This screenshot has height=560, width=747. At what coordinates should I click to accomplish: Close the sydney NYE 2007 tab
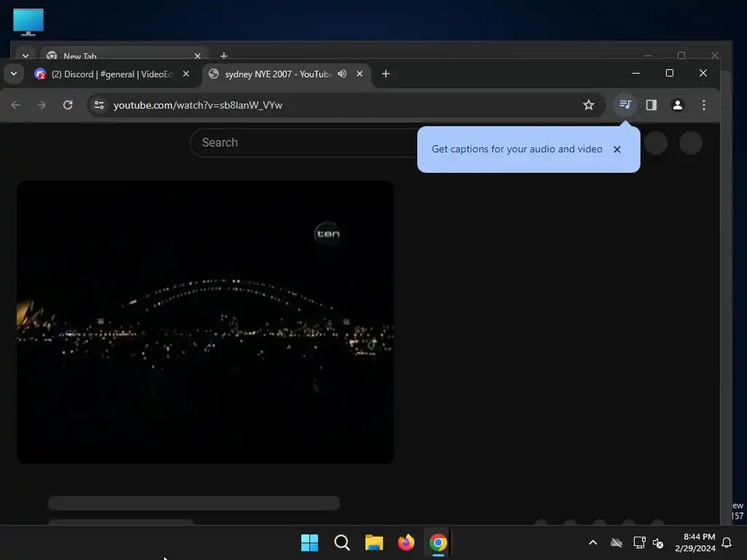360,74
